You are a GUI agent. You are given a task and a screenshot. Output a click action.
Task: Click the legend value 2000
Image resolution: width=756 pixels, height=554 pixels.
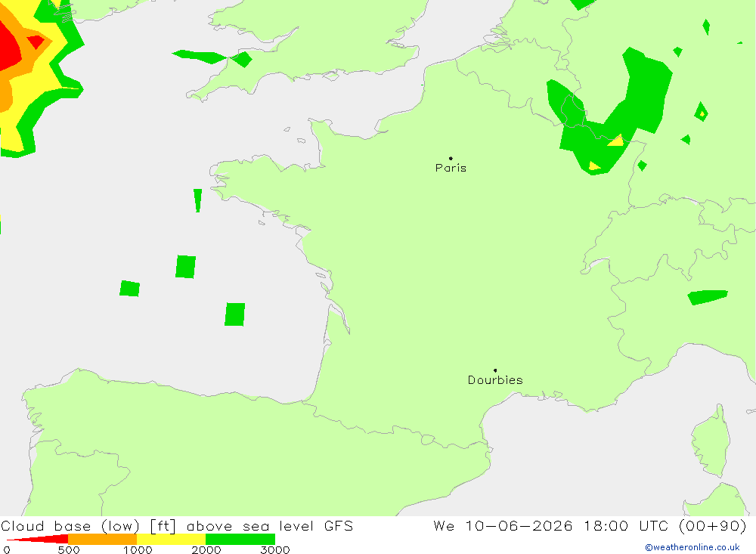tap(206, 549)
